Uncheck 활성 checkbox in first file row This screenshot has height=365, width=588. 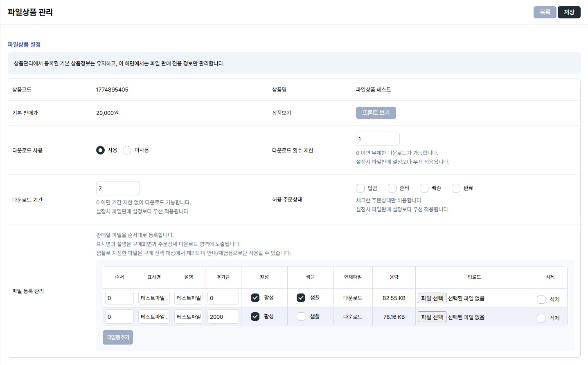[255, 298]
